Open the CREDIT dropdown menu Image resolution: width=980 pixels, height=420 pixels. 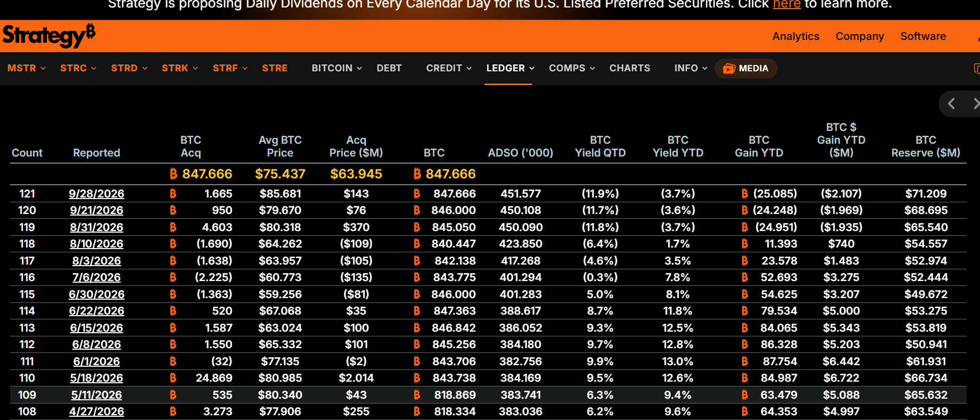[x=449, y=68]
